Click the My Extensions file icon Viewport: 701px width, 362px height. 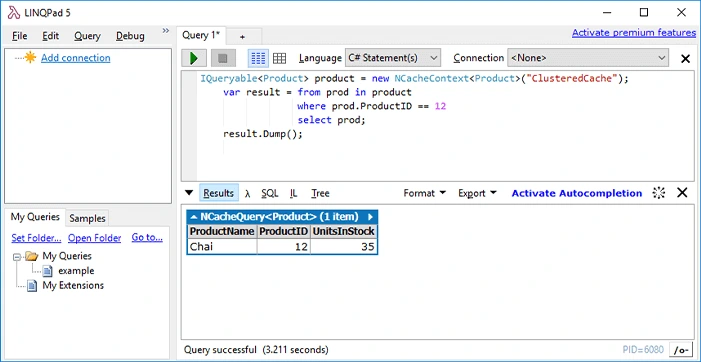pos(31,286)
